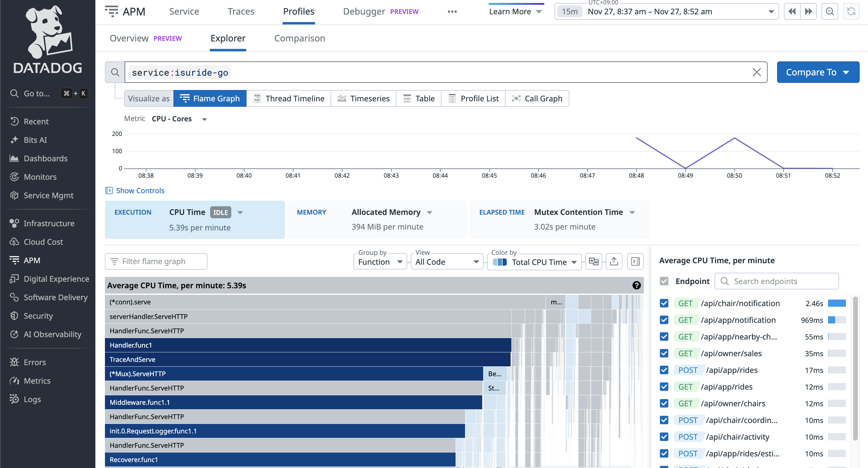
Task: Click the flame graph help question-mark icon
Action: coord(636,285)
